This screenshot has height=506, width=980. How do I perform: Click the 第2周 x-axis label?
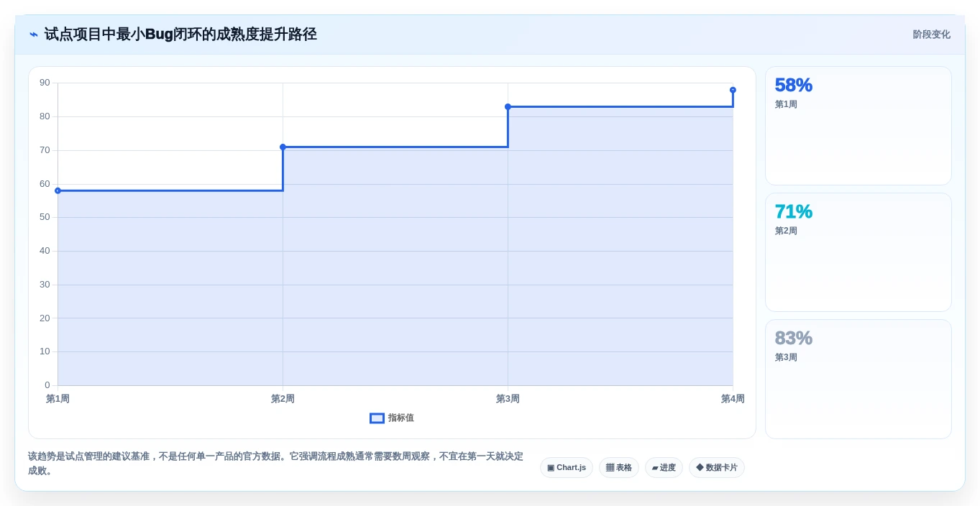283,399
